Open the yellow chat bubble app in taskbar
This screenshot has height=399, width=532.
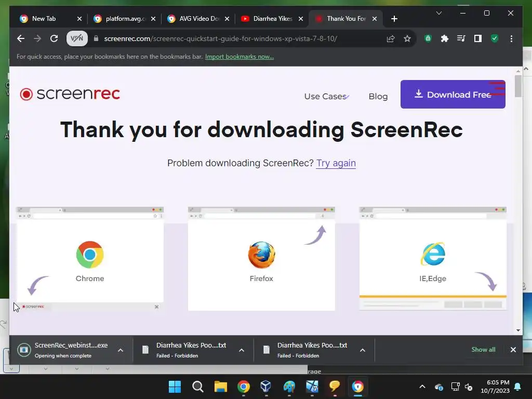tap(335, 387)
